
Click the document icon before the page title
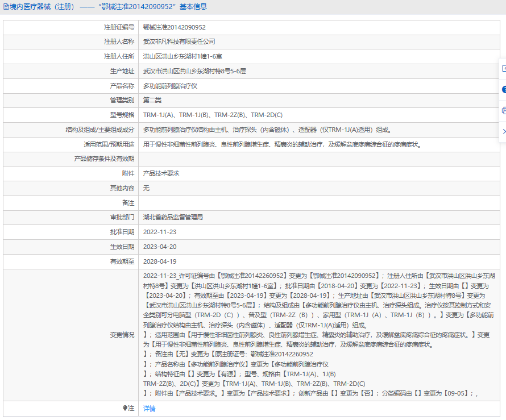coord(6,7)
